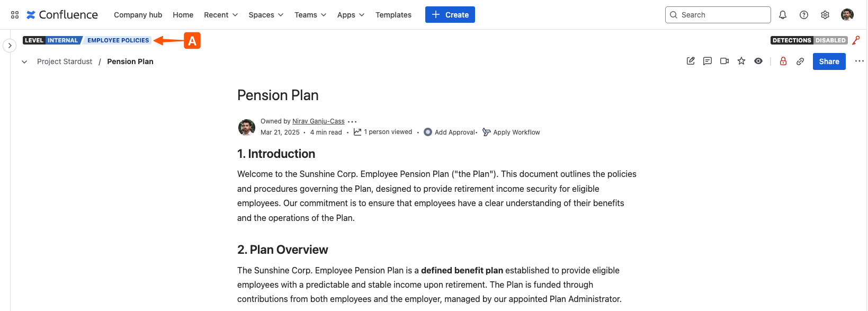This screenshot has height=311, width=868.
Task: Open the help question mark icon
Action: pos(804,15)
